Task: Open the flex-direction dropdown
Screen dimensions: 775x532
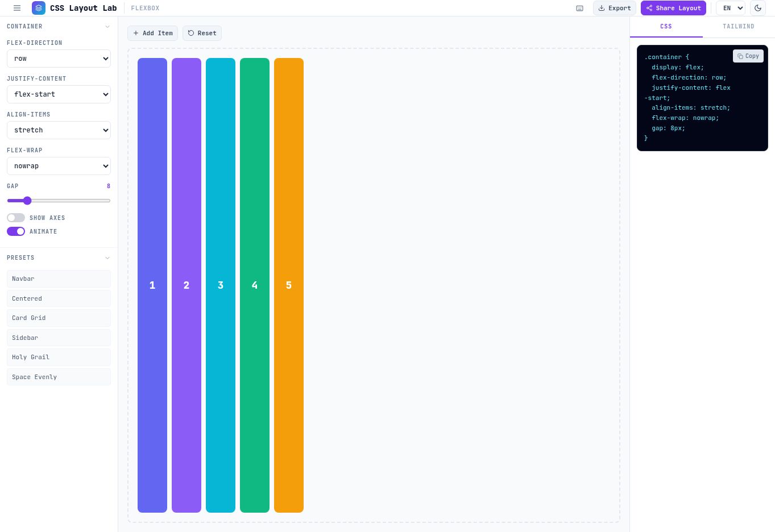Action: 59,59
